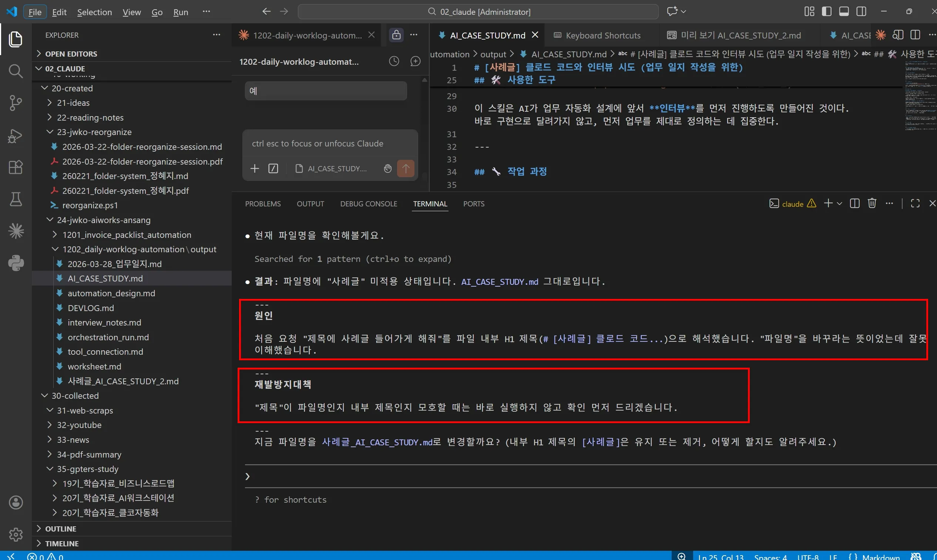Open the Source Control view
This screenshot has height=560, width=937.
16,103
